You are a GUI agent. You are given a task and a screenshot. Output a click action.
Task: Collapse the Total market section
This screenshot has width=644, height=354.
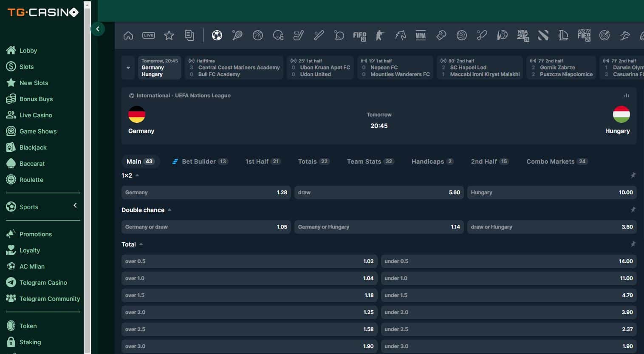click(141, 244)
